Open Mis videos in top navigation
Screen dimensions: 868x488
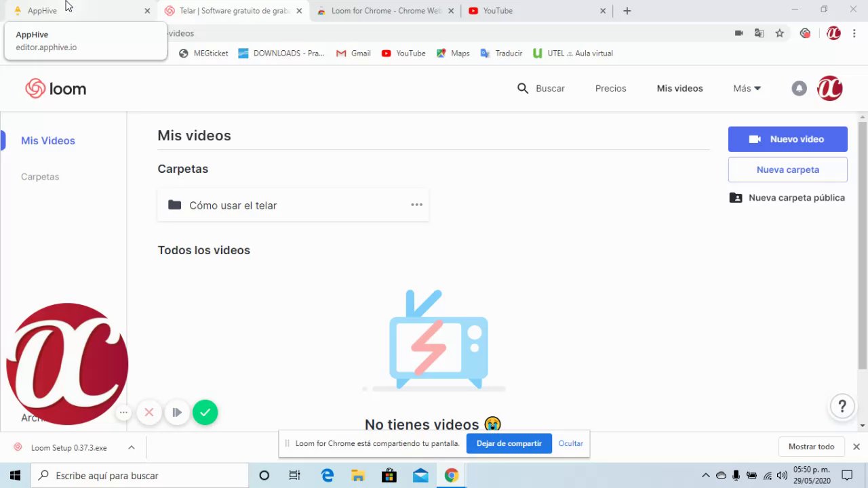pos(679,88)
